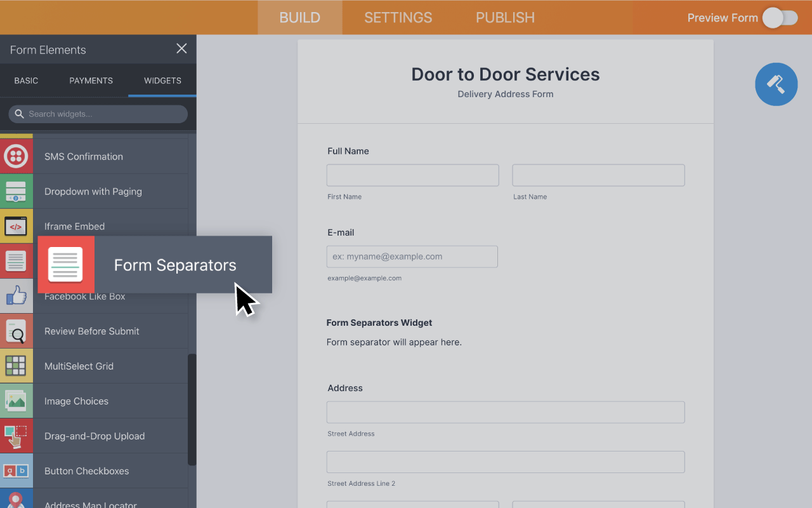Screen dimensions: 812x508
Task: Select the SMS Confirmation Twilio icon
Action: point(16,156)
